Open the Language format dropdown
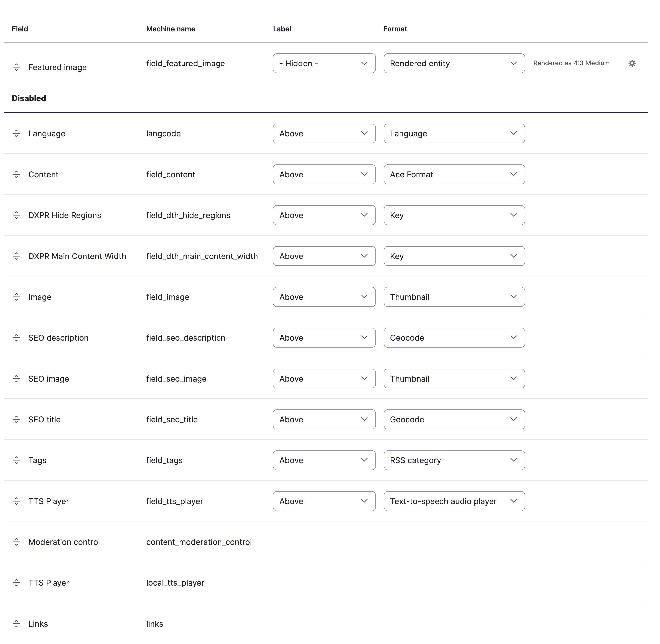The image size is (660, 644). tap(454, 133)
